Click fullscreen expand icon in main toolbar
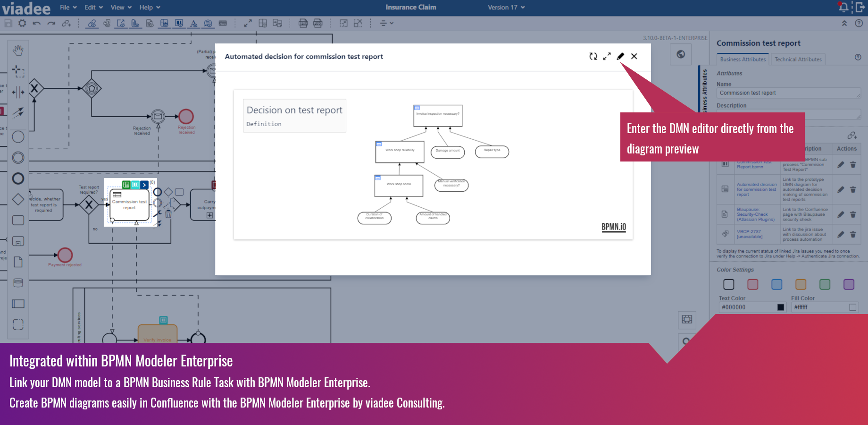The width and height of the screenshot is (868, 425). 248,23
